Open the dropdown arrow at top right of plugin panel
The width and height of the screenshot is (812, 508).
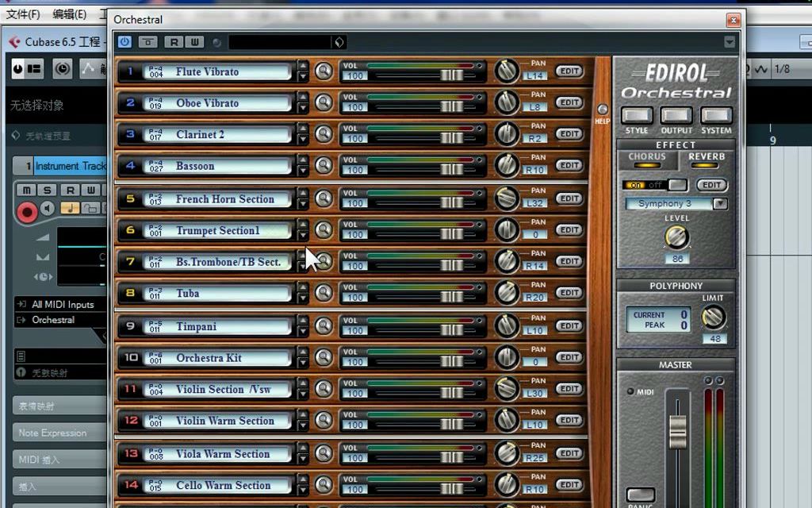(x=729, y=42)
